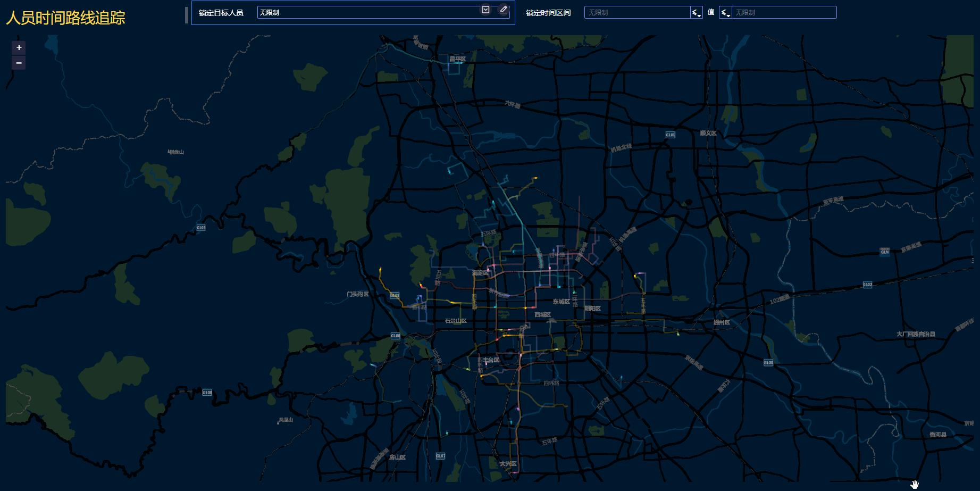Click the 顺义区 district label

[708, 134]
